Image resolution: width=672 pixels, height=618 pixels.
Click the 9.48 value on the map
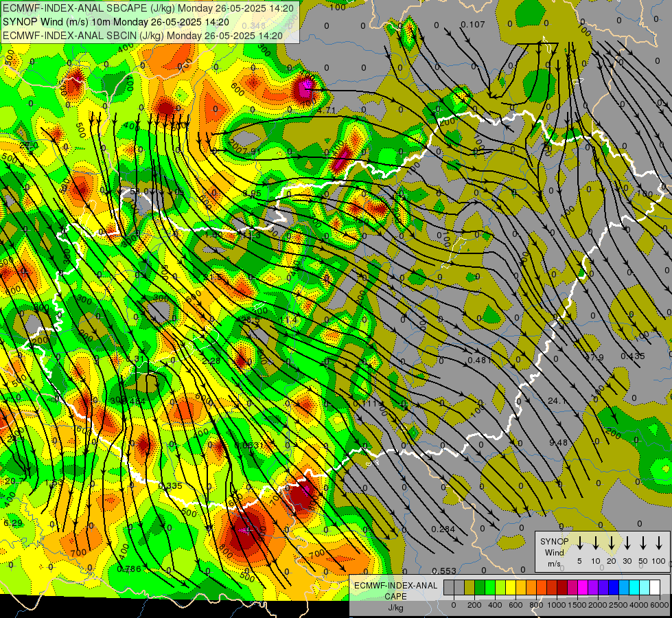click(x=559, y=442)
